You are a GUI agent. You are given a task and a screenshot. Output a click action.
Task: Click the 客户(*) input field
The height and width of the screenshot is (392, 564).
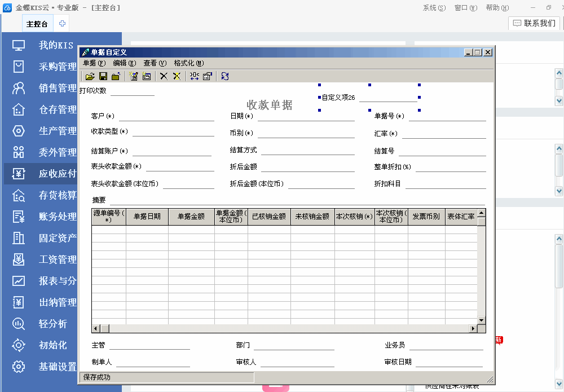point(166,117)
